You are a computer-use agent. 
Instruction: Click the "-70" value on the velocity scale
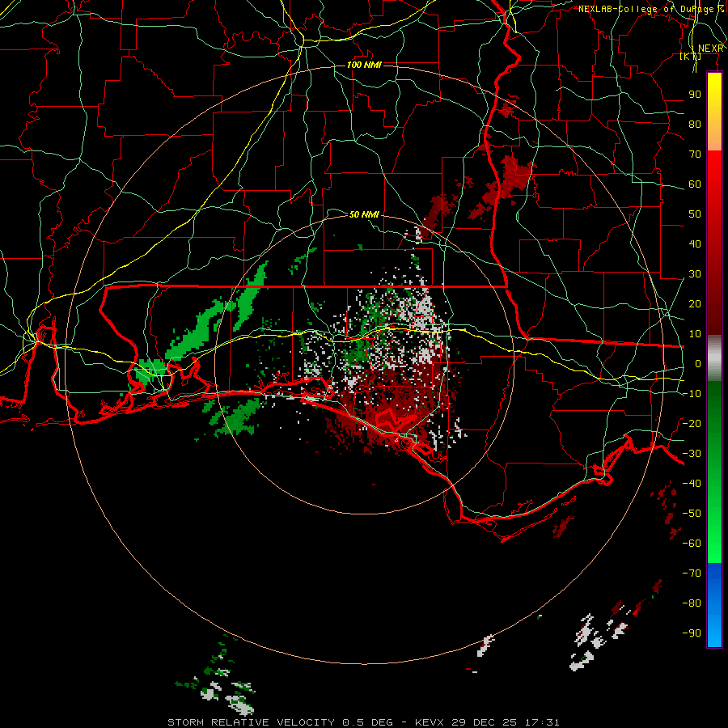coord(692,574)
